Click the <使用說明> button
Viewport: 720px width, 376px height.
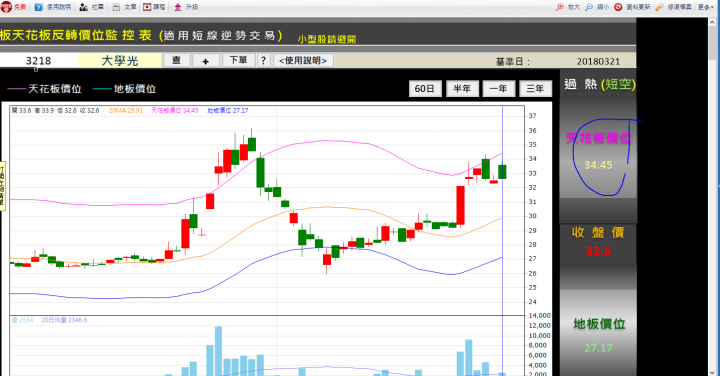click(303, 61)
